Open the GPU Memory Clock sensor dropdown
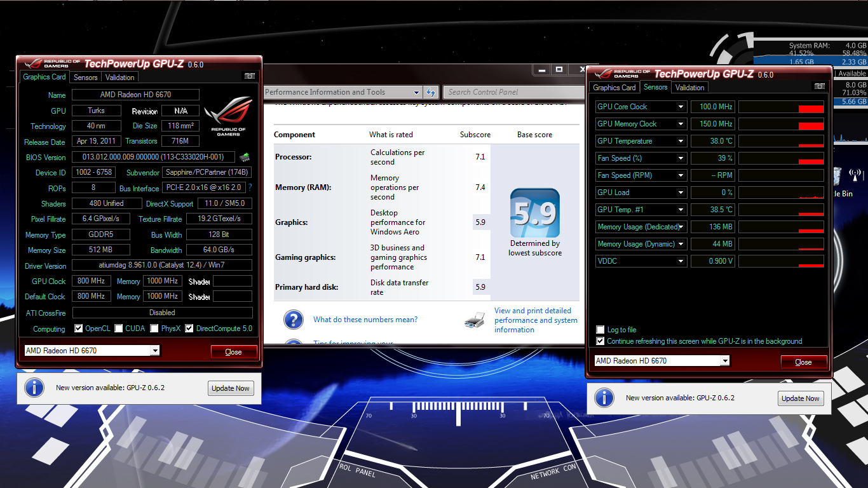868x488 pixels. pyautogui.click(x=681, y=124)
